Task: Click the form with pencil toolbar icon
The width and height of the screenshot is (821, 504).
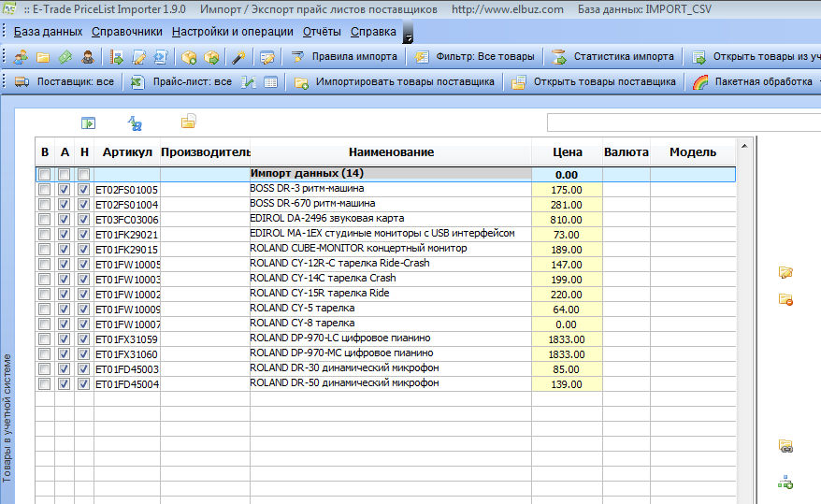Action: [x=267, y=56]
